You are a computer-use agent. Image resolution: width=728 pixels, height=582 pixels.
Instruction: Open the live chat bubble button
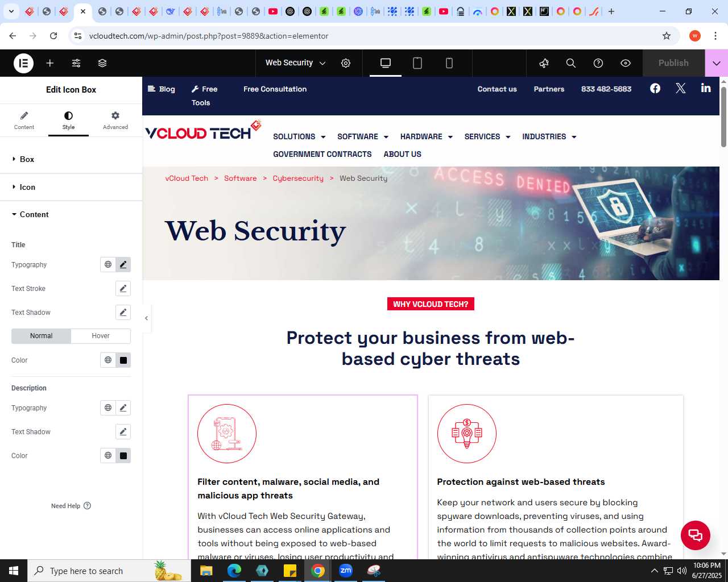696,535
